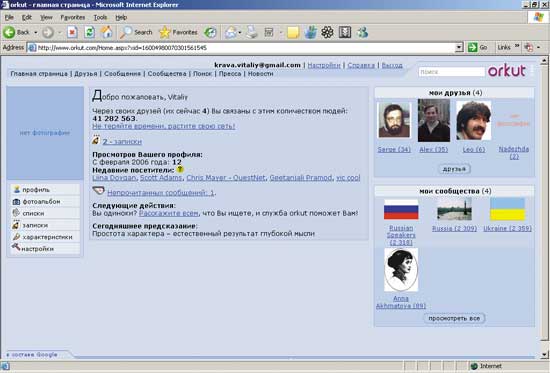Open the Search toolbar button
This screenshot has height=373, width=550.
(136, 33)
